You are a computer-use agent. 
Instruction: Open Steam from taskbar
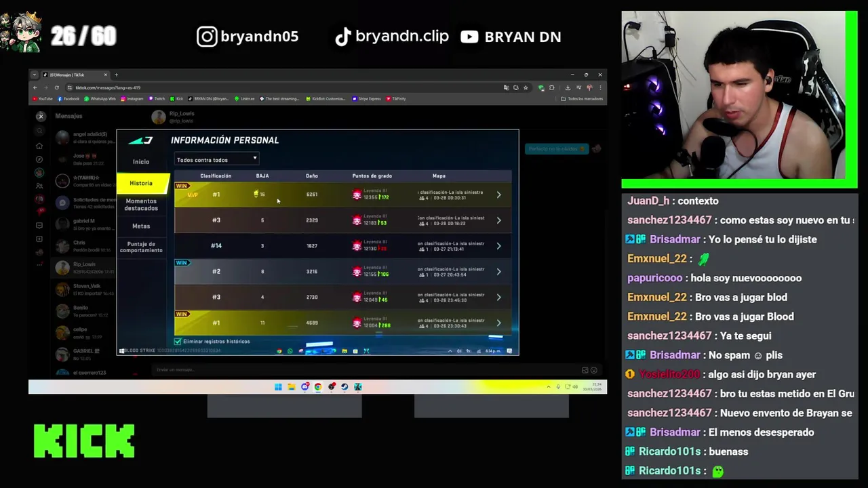tap(344, 387)
